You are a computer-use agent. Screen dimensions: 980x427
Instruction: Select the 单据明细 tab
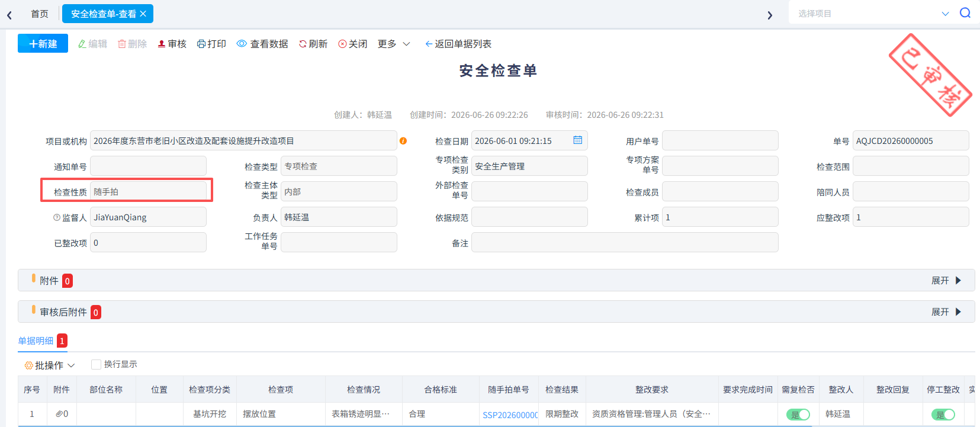[36, 341]
